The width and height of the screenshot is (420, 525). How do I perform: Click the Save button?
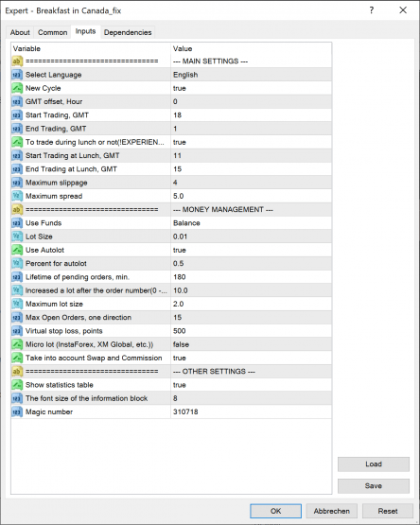[374, 486]
